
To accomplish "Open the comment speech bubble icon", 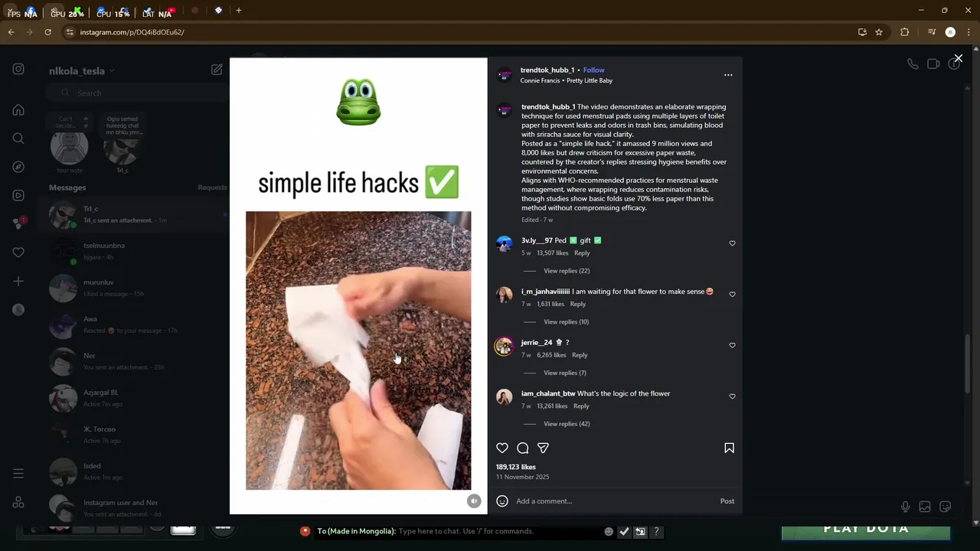I will 523,448.
